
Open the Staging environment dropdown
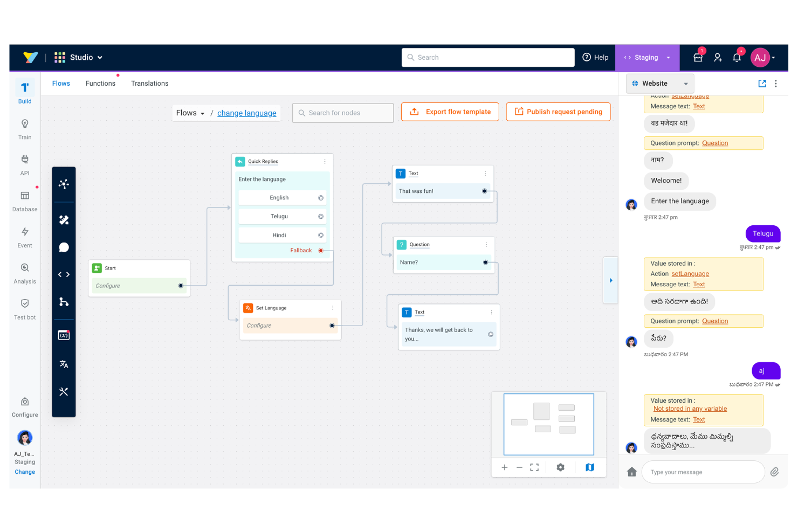pyautogui.click(x=647, y=57)
